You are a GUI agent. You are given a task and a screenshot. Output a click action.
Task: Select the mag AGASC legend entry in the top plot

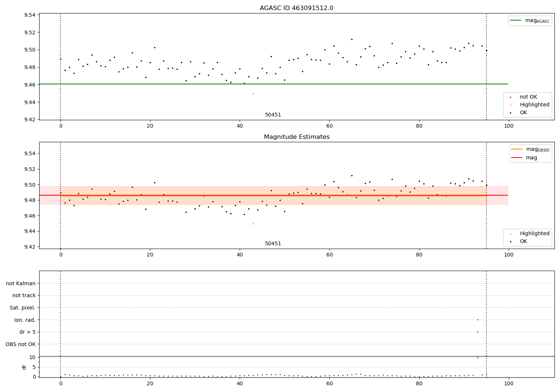coord(530,21)
